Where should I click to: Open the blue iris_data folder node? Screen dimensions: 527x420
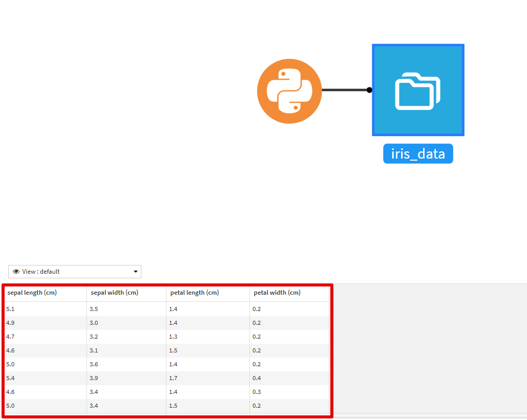[x=418, y=90]
